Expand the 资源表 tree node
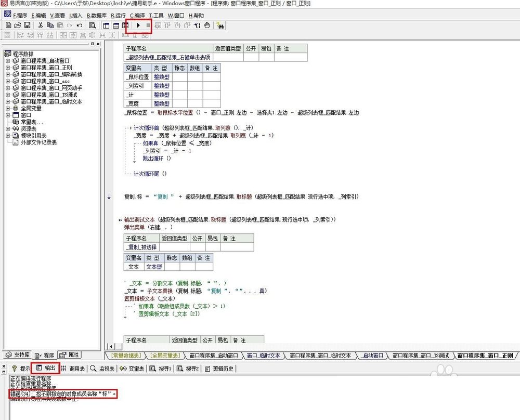Viewport: 520px width, 420px height. tap(8, 128)
